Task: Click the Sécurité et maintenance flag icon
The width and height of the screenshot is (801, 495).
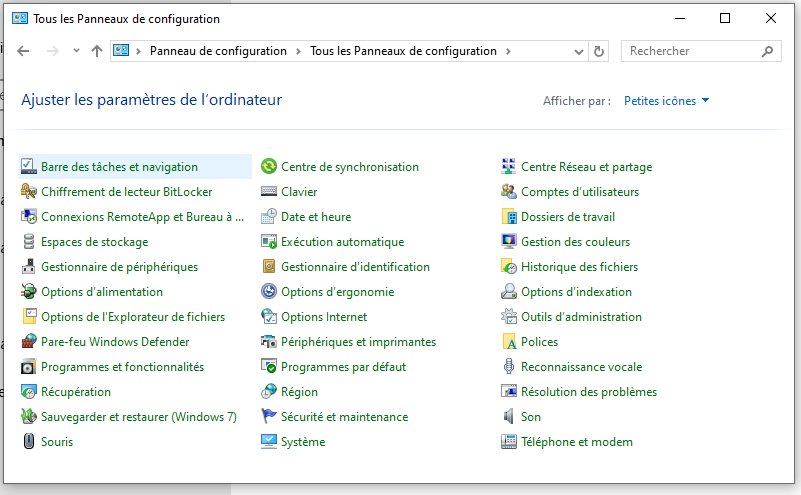Action: tap(269, 417)
